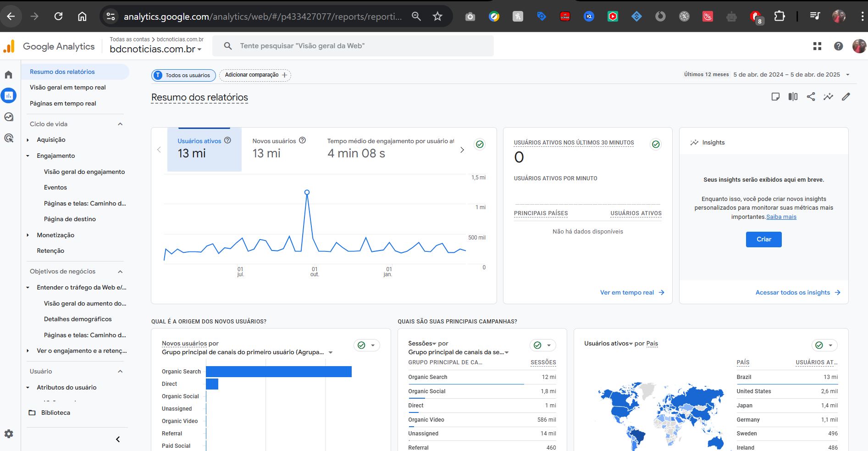The image size is (868, 451).
Task: Open the Advertising icon in left rail
Action: (x=9, y=138)
